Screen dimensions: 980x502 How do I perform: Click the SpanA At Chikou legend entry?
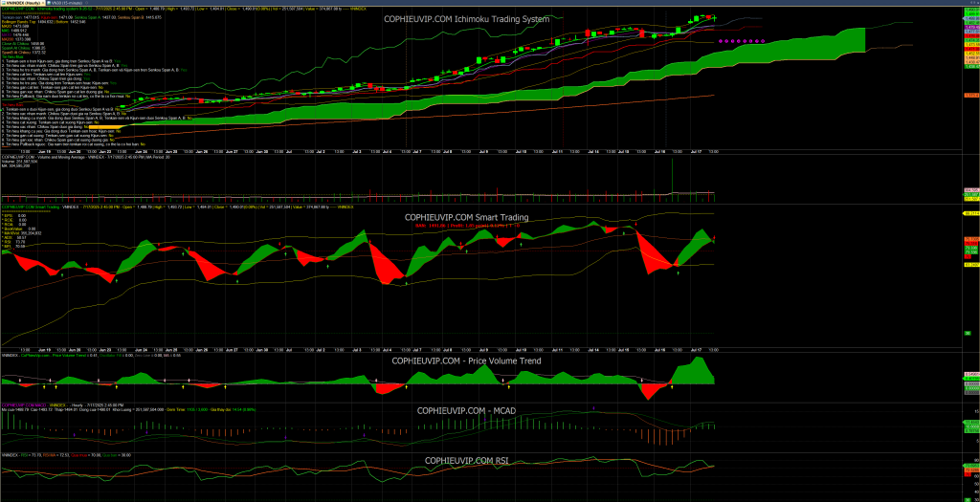pos(24,48)
